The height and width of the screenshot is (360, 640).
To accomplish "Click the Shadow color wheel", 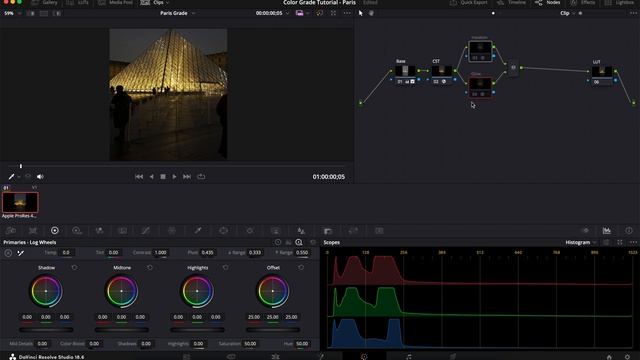I will 46,291.
